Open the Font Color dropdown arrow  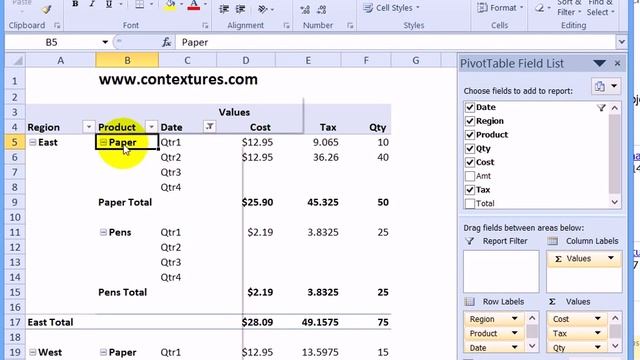(205, 4)
